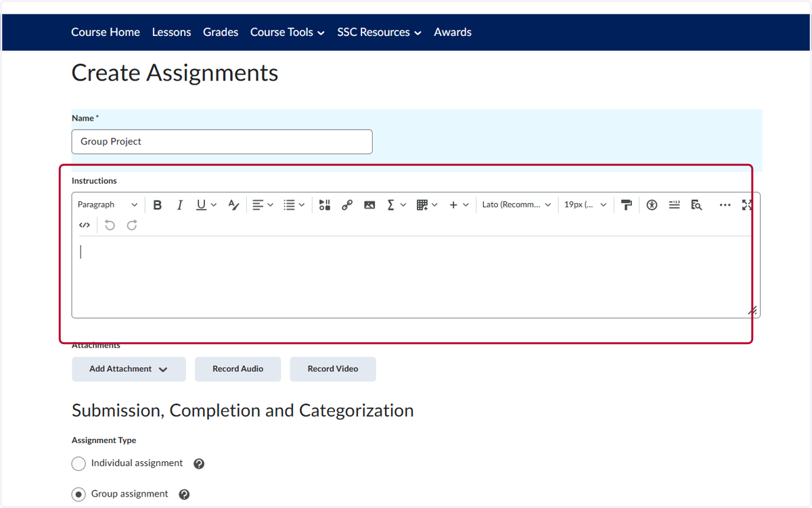Click the redo arrow icon
This screenshot has height=508, width=812.
pyautogui.click(x=132, y=225)
